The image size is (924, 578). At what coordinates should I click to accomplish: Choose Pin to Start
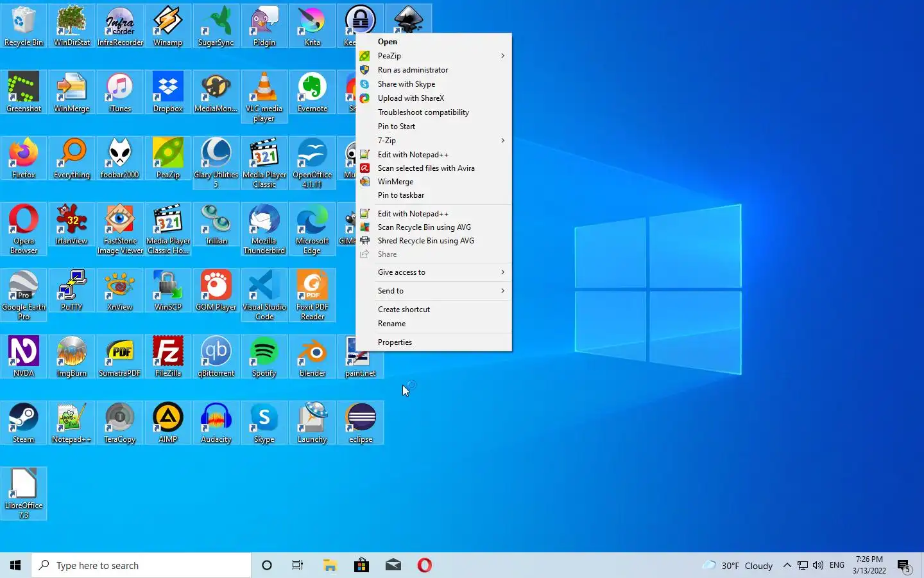434,127
